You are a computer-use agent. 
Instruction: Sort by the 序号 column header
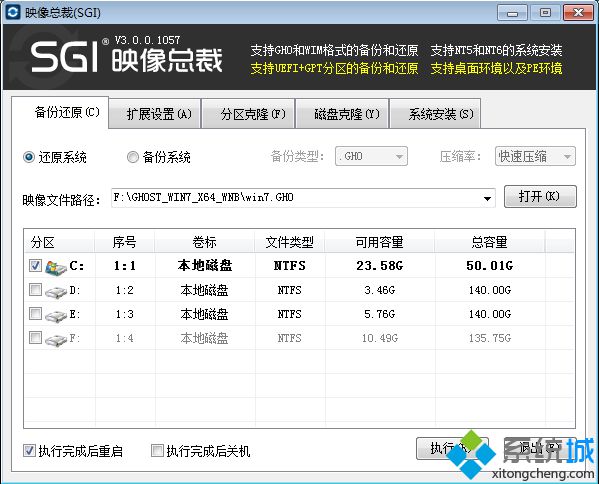[x=125, y=242]
